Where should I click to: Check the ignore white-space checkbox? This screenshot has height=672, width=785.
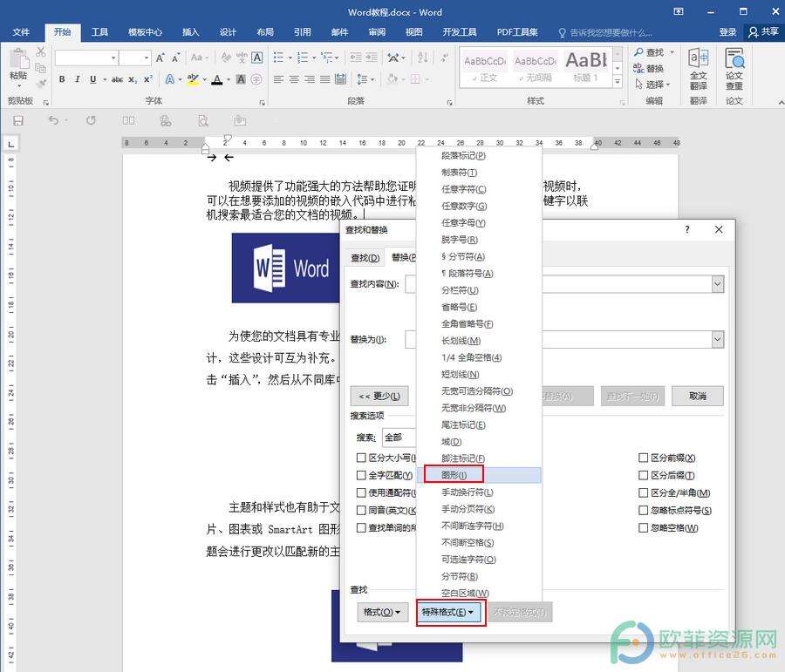click(644, 527)
